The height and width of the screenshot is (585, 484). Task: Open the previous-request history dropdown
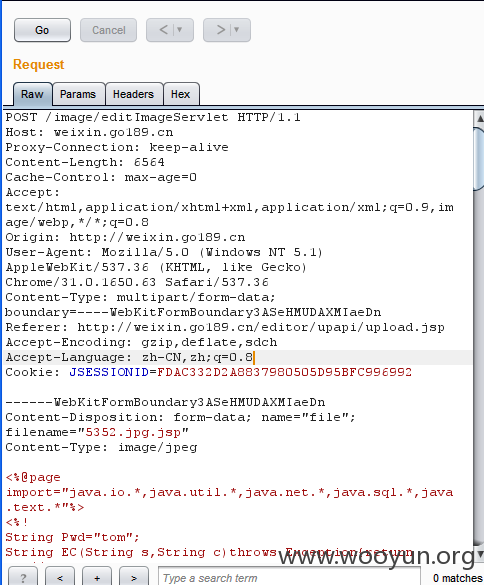click(180, 29)
